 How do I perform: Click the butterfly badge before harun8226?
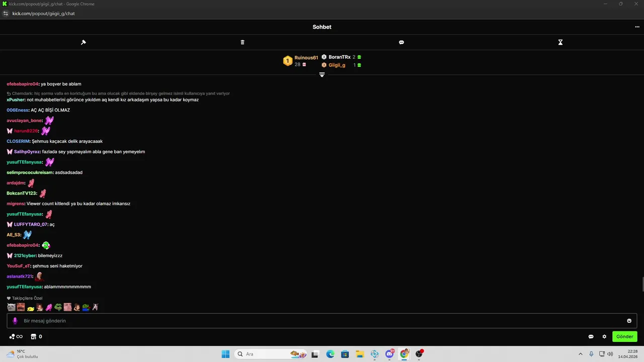(10, 131)
